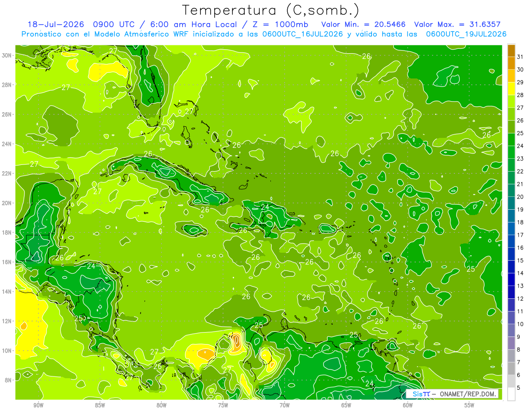Click the color-scale label 29

coord(520,82)
